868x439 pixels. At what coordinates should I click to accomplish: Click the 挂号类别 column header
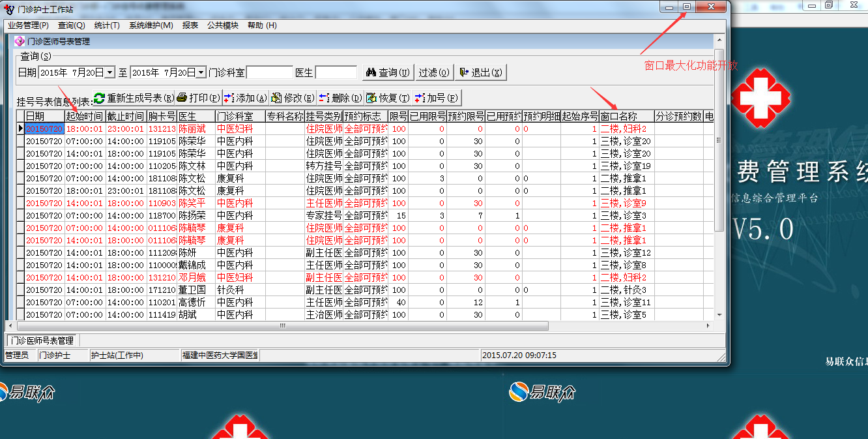(324, 116)
